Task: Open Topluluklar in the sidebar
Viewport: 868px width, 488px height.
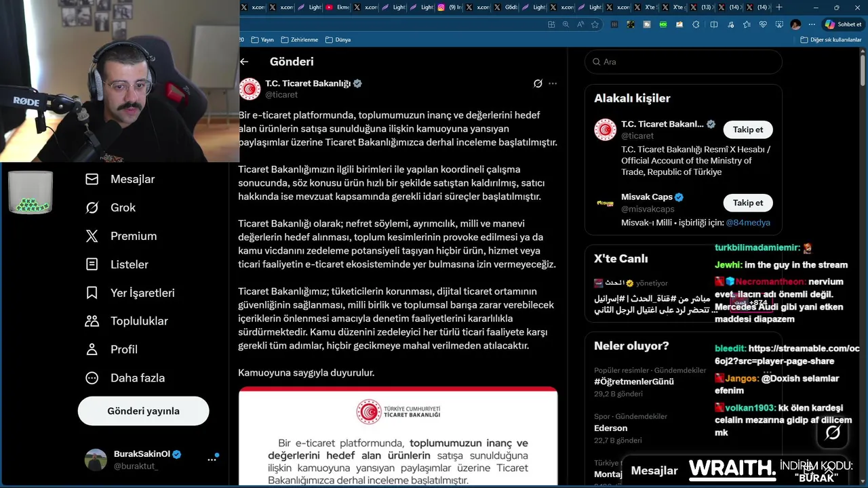Action: (x=126, y=321)
